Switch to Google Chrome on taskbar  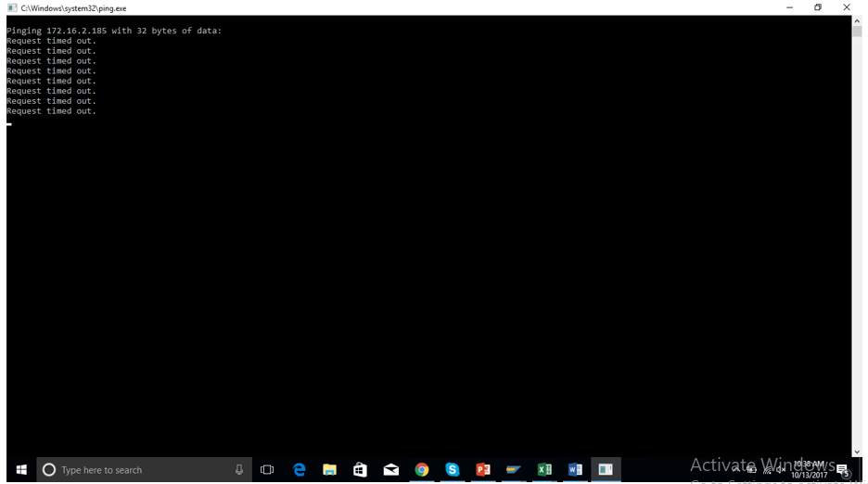(x=422, y=469)
